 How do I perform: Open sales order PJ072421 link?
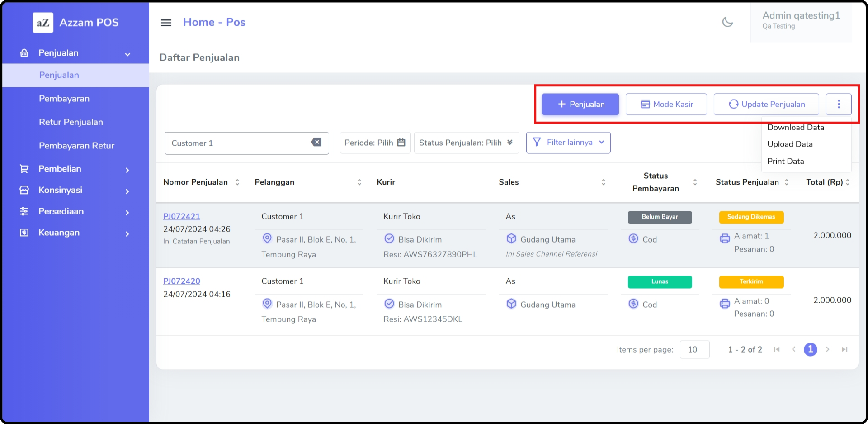(x=181, y=217)
